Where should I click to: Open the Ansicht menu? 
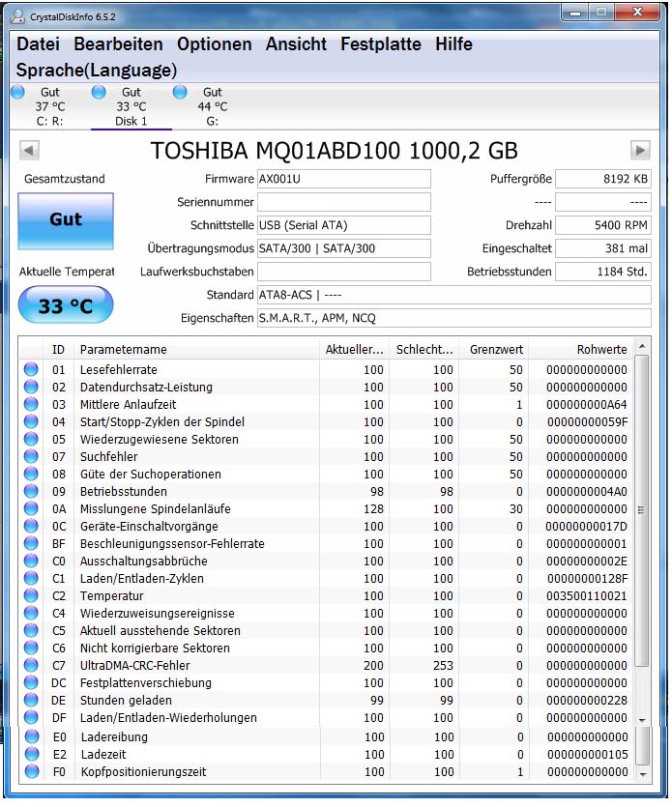[296, 44]
